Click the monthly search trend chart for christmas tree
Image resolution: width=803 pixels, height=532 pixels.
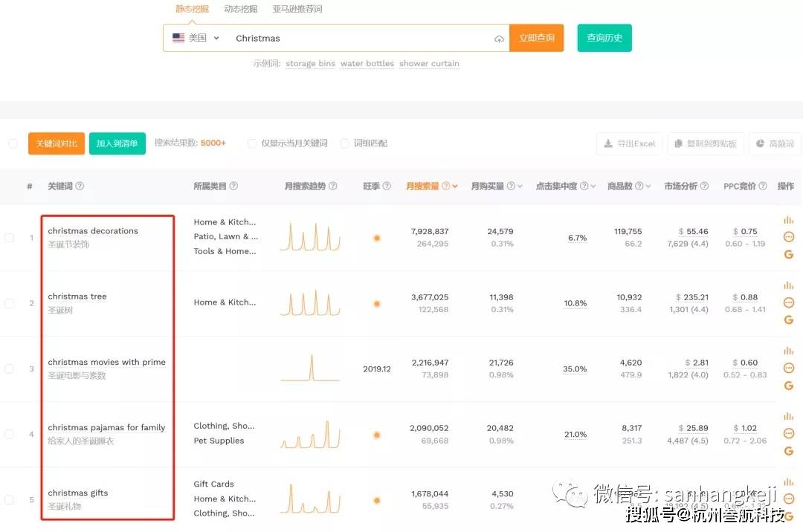tap(310, 303)
